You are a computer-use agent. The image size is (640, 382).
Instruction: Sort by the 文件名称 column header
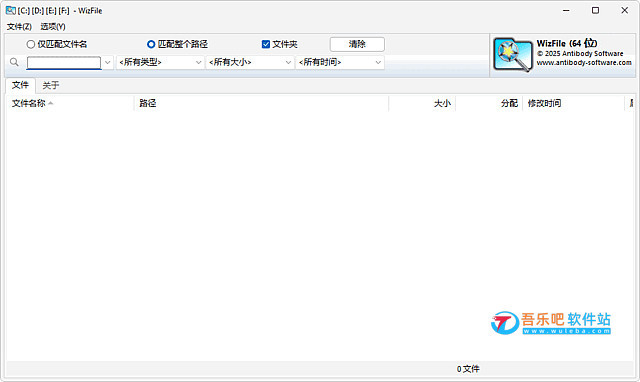[70, 103]
